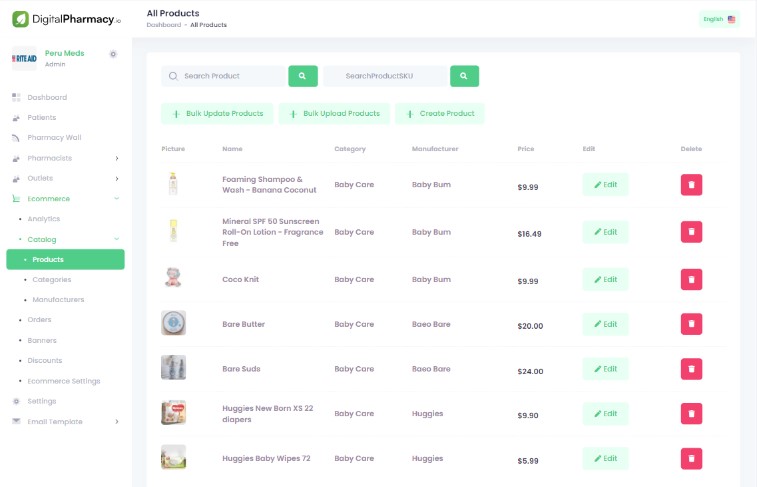Open Patients in sidebar
This screenshot has width=757, height=487.
(42, 117)
